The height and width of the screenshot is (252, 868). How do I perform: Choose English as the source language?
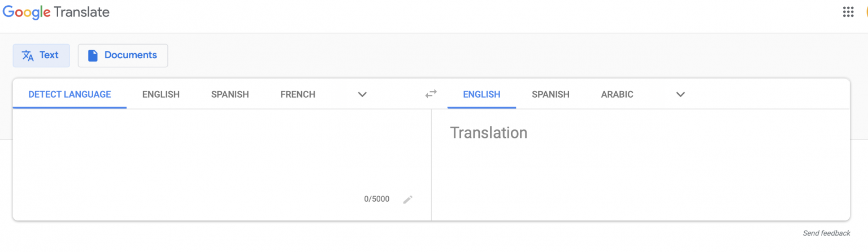click(x=161, y=94)
